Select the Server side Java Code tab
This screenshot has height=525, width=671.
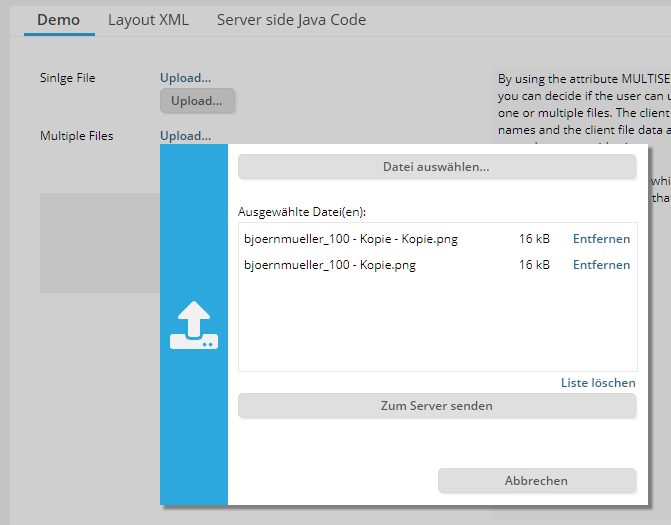coord(291,20)
